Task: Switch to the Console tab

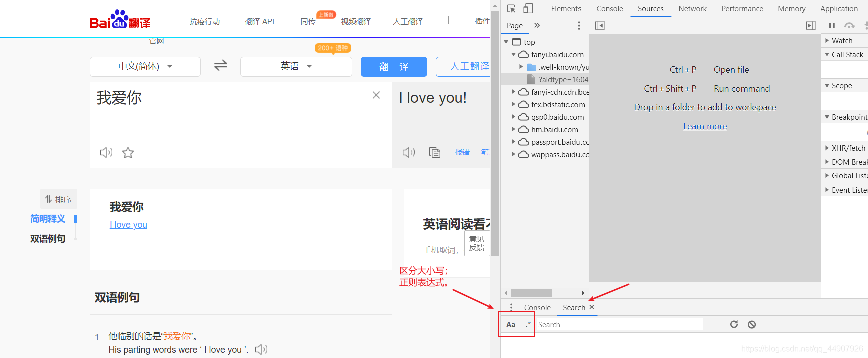Action: point(610,8)
